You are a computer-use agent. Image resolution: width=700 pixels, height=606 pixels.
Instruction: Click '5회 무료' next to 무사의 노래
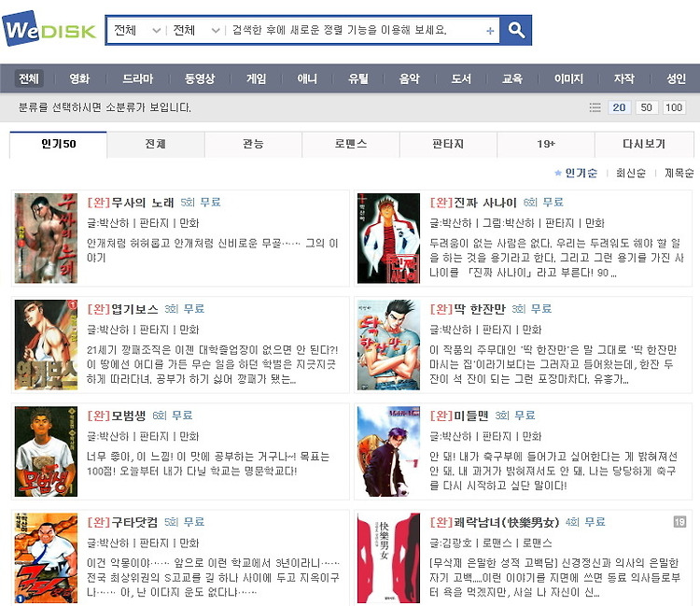point(201,203)
